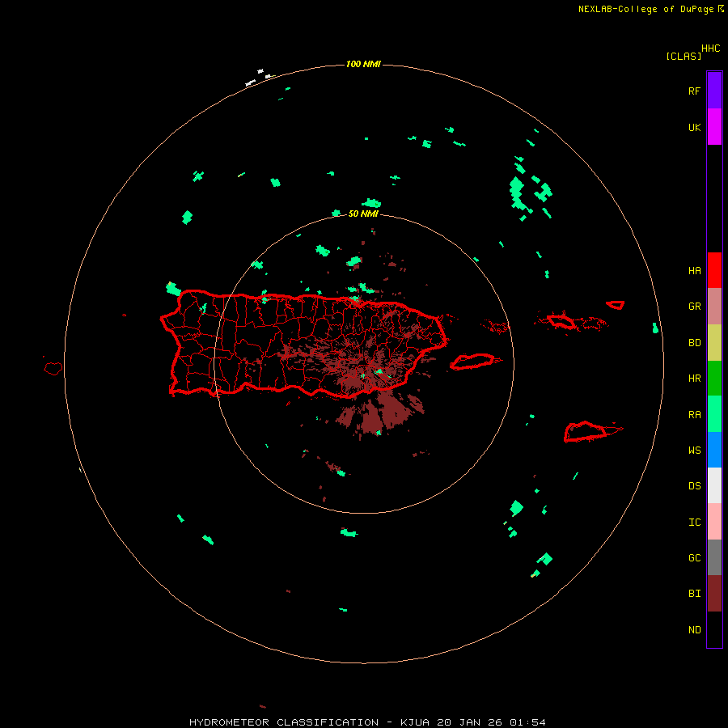The image size is (728, 728).
Task: Click the WS blue legend swatch
Action: [714, 450]
